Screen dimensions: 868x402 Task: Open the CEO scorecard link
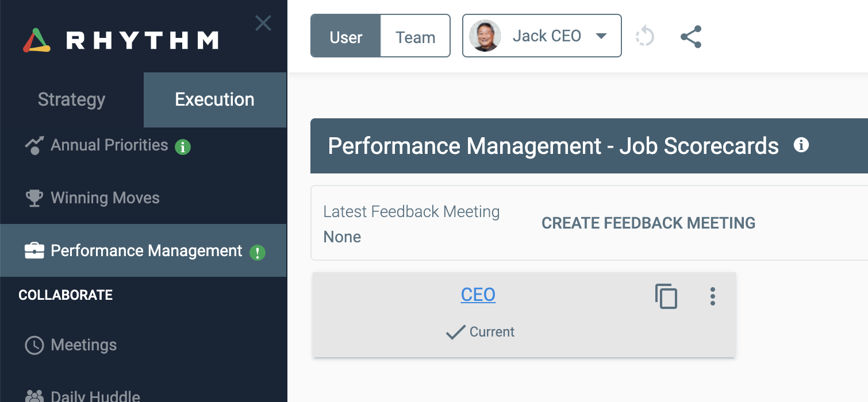click(478, 295)
